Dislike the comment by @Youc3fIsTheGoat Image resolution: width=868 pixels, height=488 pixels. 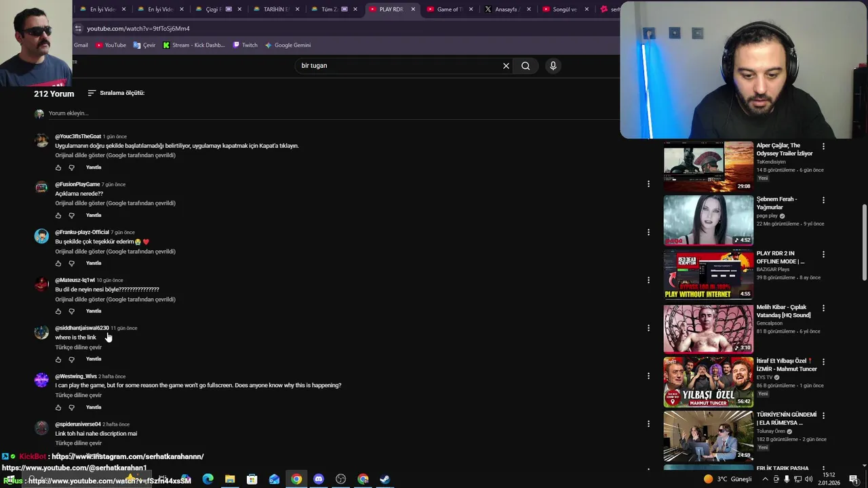72,167
